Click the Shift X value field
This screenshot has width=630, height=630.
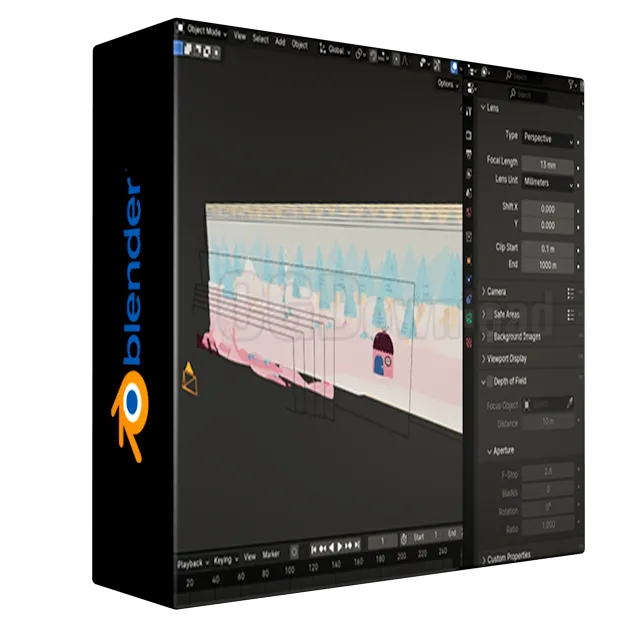coord(547,209)
